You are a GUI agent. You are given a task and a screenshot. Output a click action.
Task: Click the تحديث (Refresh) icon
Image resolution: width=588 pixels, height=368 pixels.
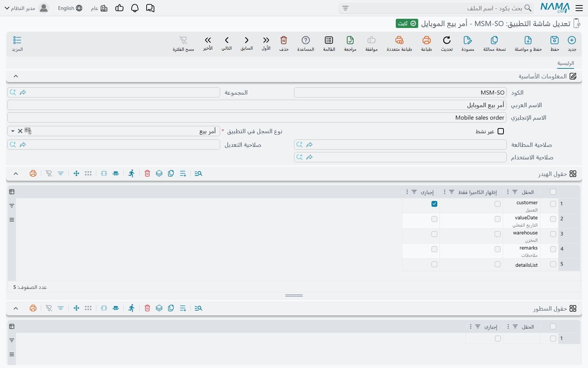pos(447,40)
